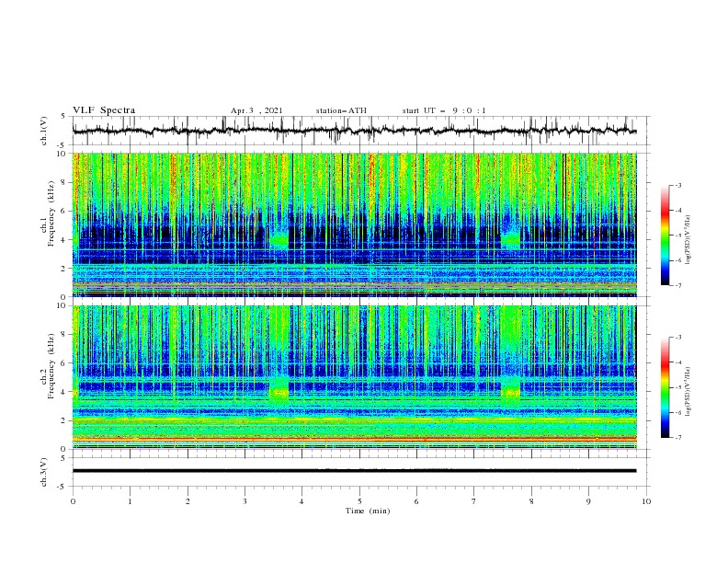
Task: Click the ch.1 frequency axis "10" tick label
Action: tap(61, 154)
